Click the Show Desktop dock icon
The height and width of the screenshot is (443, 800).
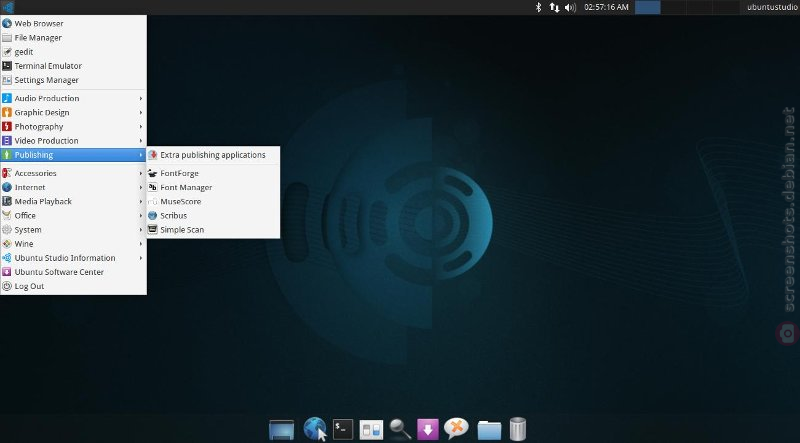coord(282,429)
